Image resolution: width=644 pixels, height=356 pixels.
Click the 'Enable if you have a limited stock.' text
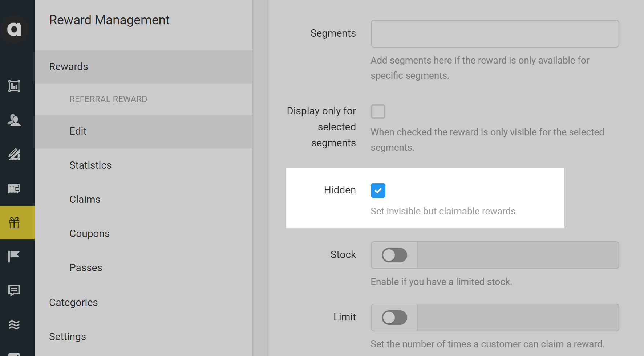(441, 282)
